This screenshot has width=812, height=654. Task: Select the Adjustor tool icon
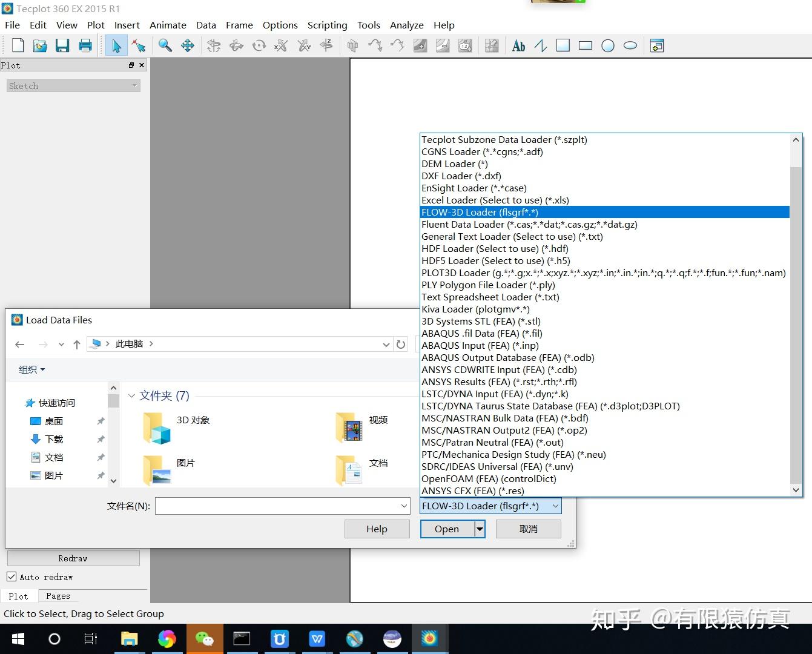point(139,45)
